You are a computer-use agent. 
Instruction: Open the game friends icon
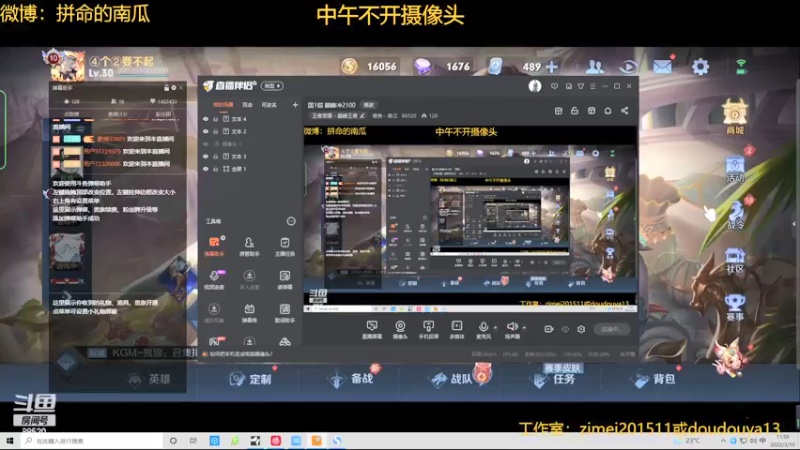pyautogui.click(x=595, y=66)
